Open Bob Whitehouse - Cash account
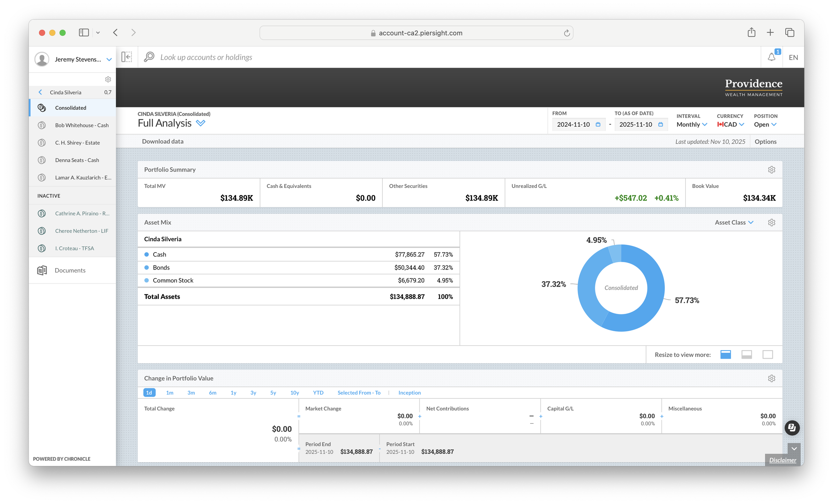 (x=72, y=125)
